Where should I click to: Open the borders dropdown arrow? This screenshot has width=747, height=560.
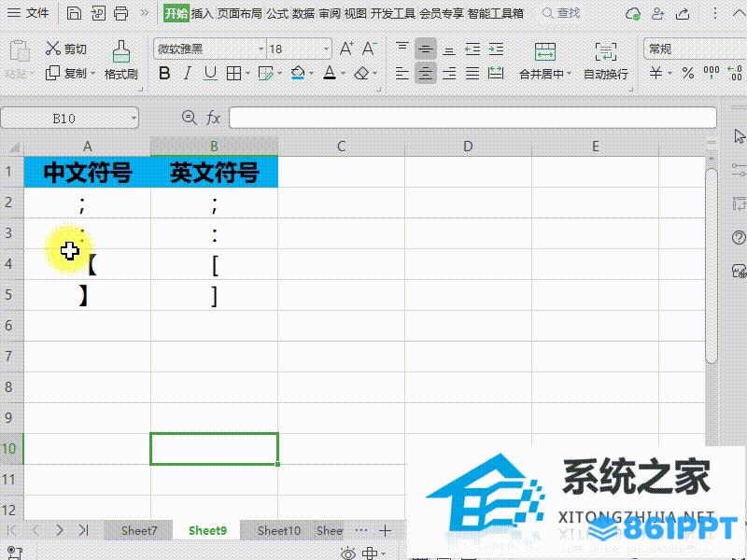(247, 74)
